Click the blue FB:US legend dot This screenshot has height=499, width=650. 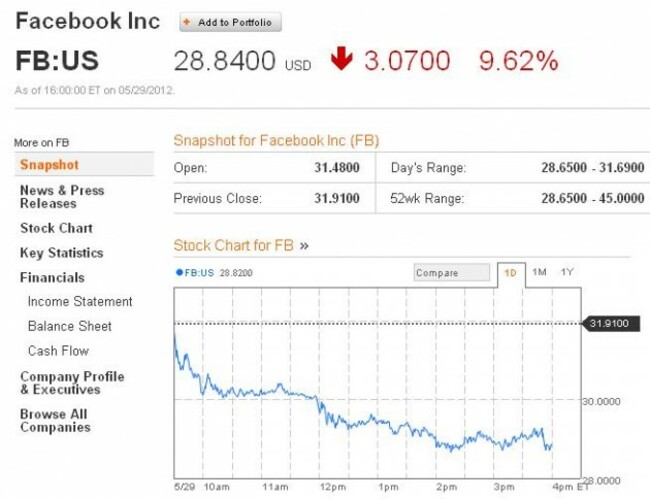(x=179, y=272)
